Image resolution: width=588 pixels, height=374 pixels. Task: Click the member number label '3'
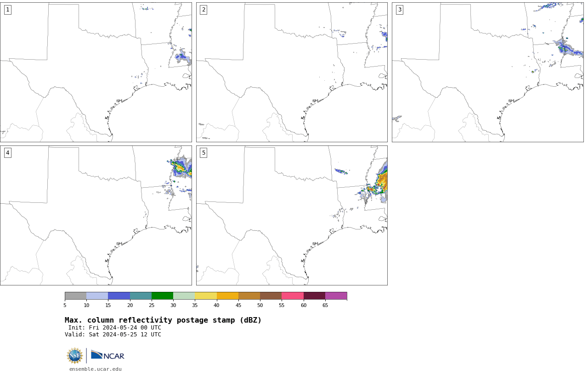pyautogui.click(x=399, y=10)
